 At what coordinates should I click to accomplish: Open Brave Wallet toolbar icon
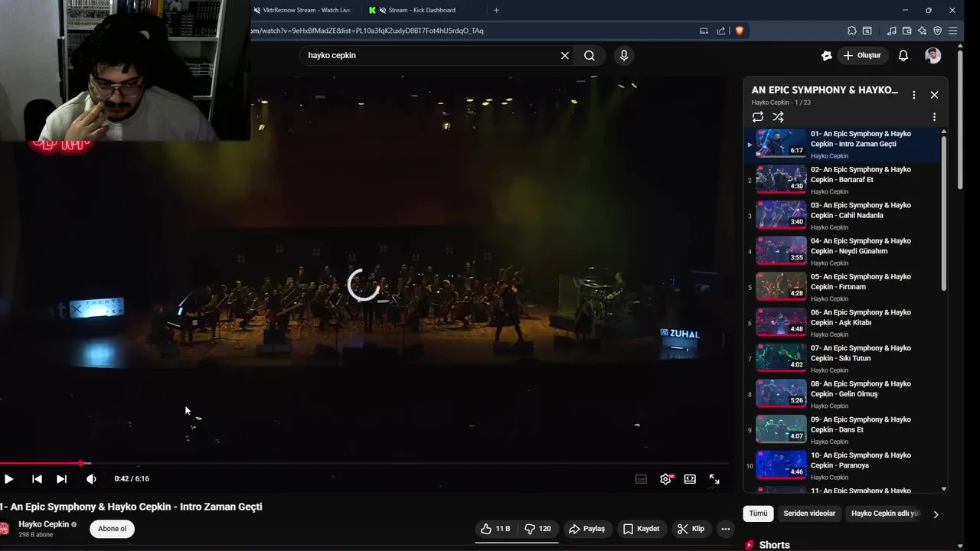[906, 31]
